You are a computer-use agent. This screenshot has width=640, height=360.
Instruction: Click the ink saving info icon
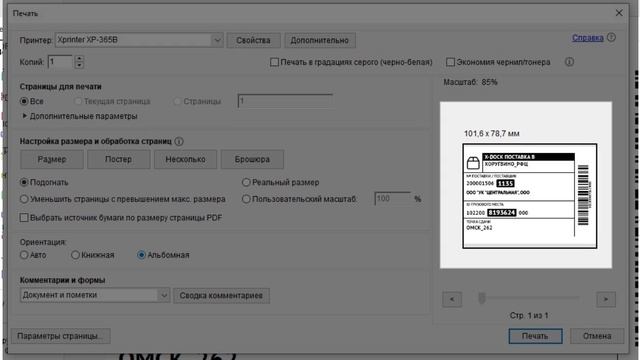(x=569, y=62)
